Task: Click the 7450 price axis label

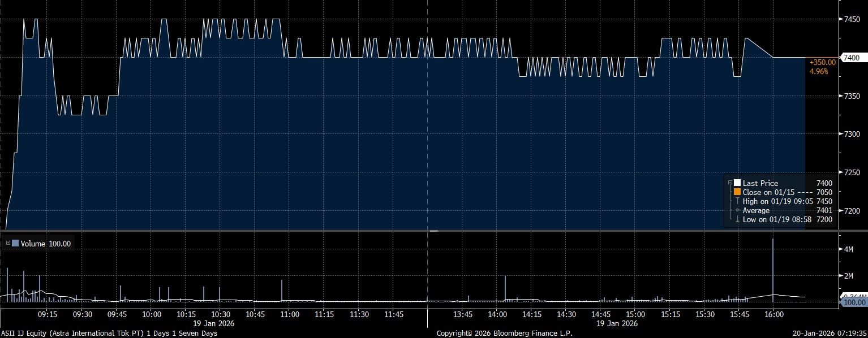Action: 852,19
